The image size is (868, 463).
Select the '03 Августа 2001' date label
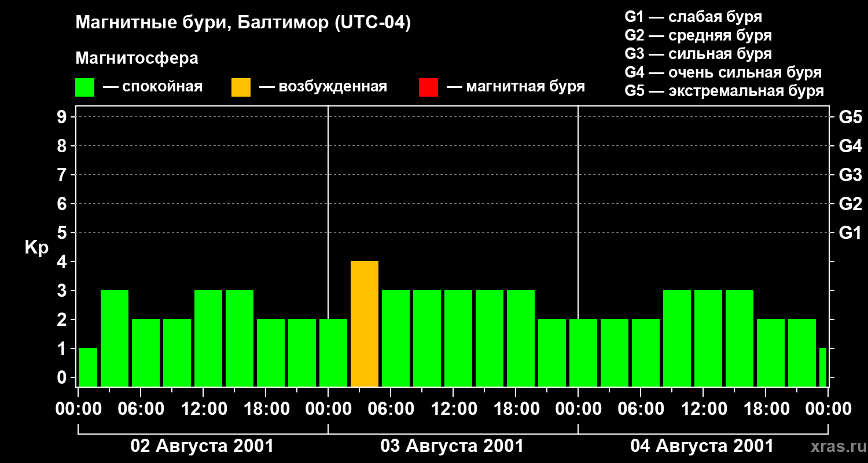pyautogui.click(x=452, y=446)
